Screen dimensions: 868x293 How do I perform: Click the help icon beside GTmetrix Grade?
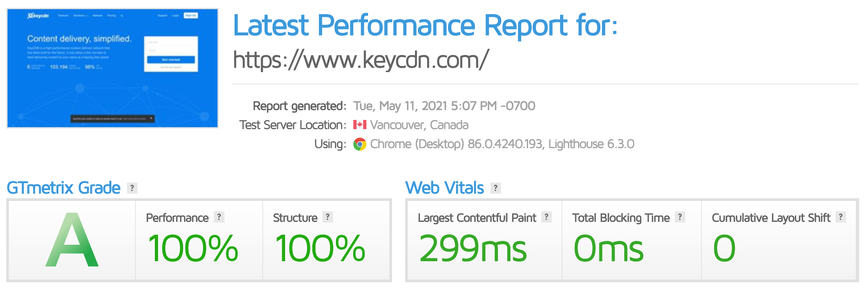click(132, 188)
